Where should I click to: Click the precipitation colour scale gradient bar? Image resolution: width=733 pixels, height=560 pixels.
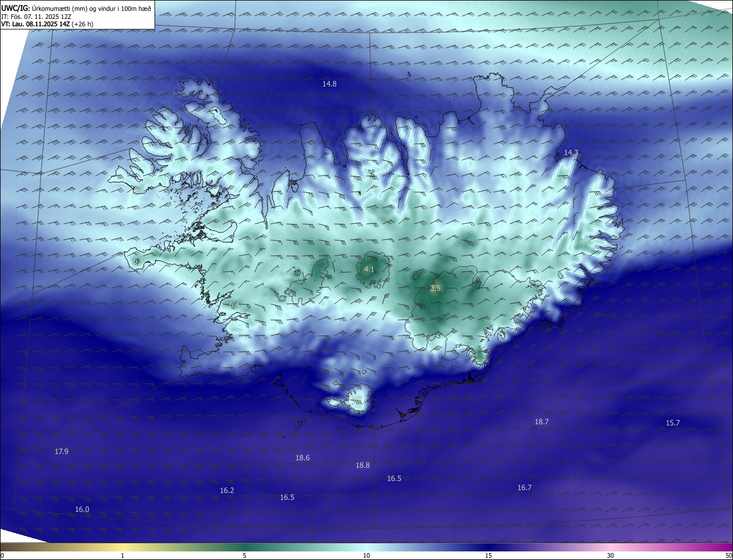click(366, 547)
